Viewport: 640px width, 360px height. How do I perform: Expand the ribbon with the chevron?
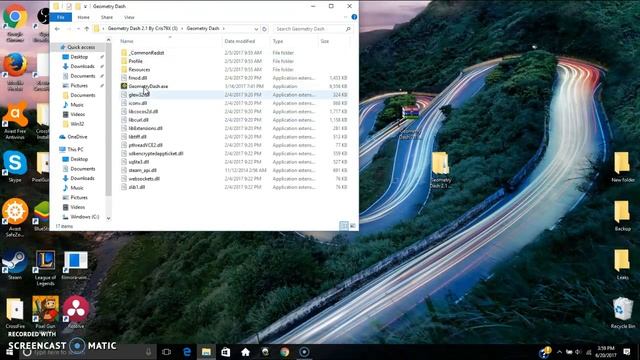[346, 17]
